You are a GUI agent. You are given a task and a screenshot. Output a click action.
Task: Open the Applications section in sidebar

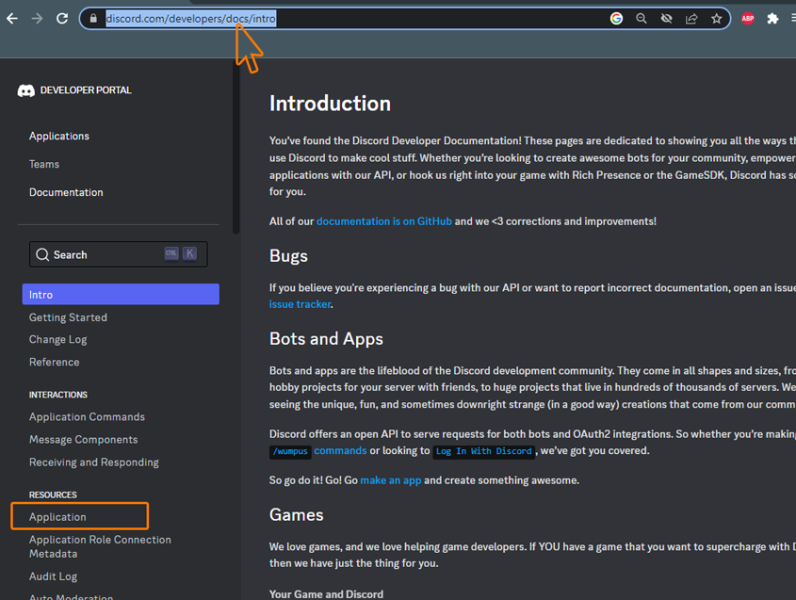[x=59, y=136]
